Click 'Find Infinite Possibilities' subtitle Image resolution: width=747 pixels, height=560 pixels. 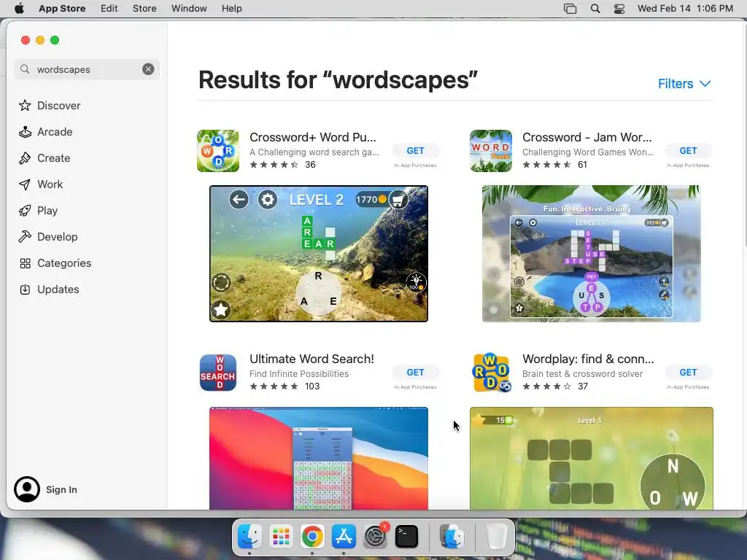tap(298, 374)
